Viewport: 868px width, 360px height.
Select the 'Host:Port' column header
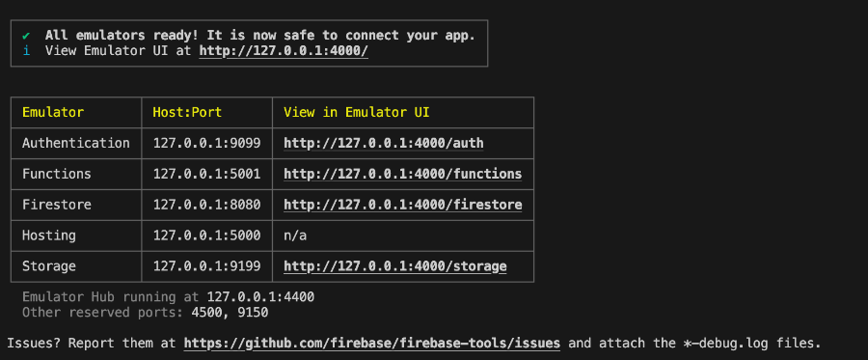click(187, 112)
